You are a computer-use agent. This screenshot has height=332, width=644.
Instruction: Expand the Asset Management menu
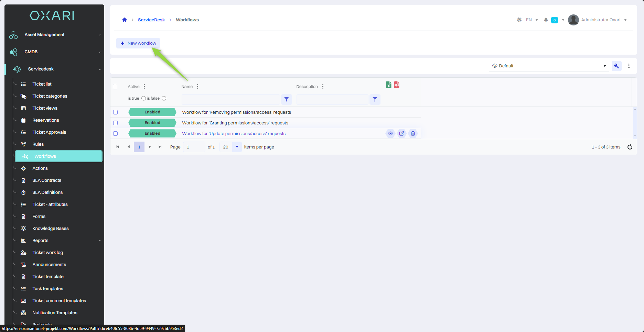tap(55, 35)
